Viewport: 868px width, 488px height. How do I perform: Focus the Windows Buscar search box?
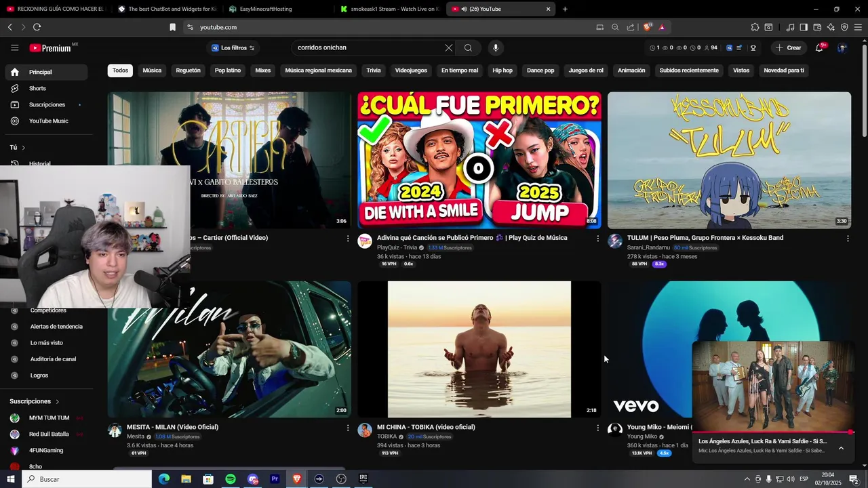click(88, 479)
